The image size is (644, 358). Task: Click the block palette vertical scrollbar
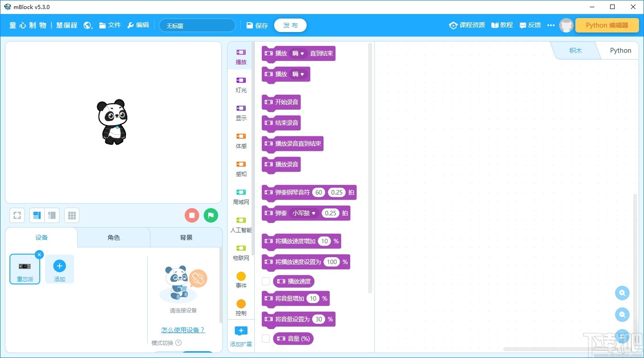click(x=370, y=168)
